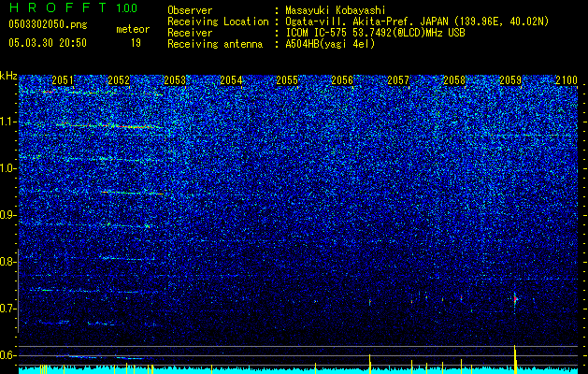Click the meteor label
588x374 pixels.
pyautogui.click(x=133, y=29)
